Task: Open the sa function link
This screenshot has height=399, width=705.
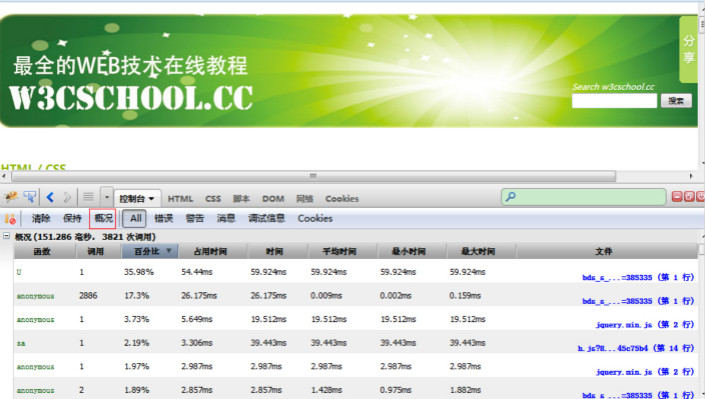Action: click(x=21, y=343)
